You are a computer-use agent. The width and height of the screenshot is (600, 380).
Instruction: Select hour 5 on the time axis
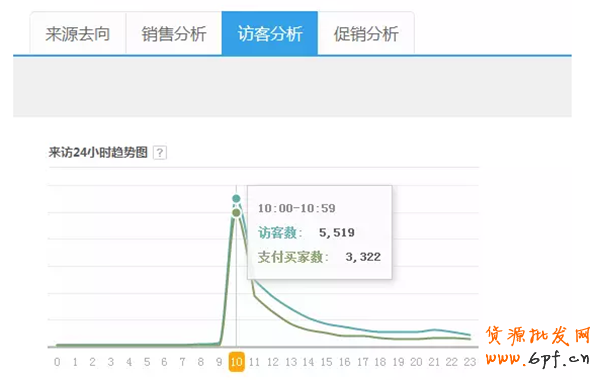coord(147,362)
